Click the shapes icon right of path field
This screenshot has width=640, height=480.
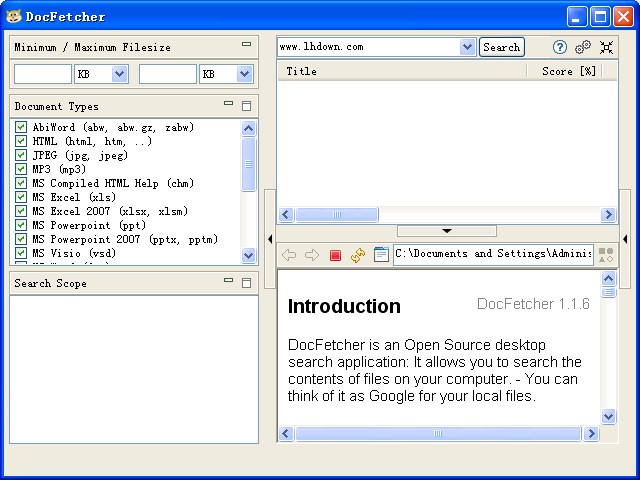tap(606, 255)
